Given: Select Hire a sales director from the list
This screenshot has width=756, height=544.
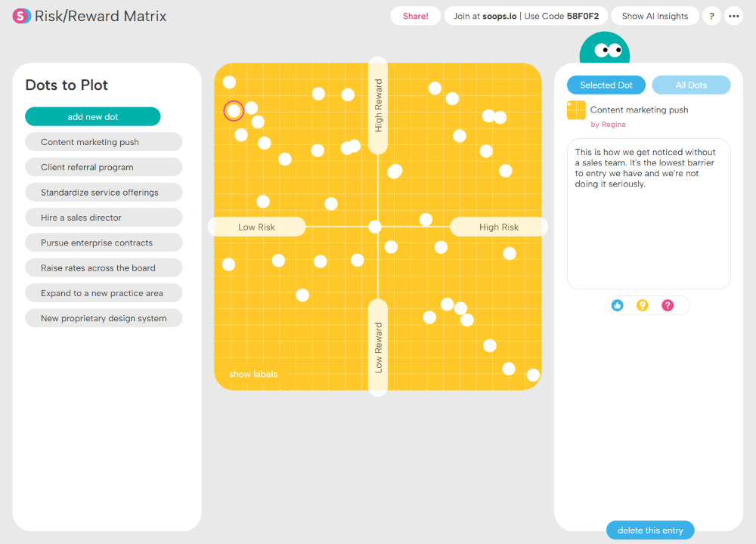Looking at the screenshot, I should (104, 217).
